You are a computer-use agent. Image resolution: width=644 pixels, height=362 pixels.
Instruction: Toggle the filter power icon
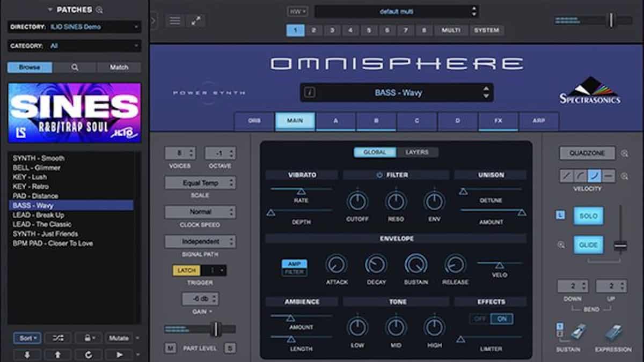pos(379,175)
